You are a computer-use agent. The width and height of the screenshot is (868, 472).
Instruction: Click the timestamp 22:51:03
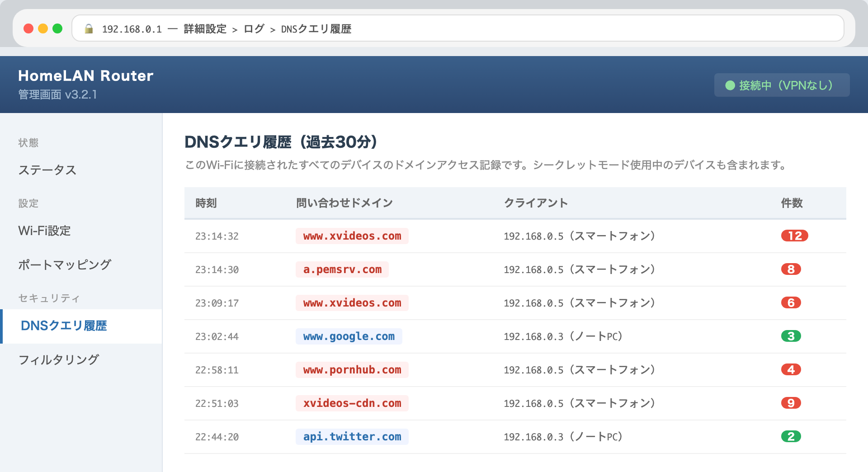tap(217, 403)
